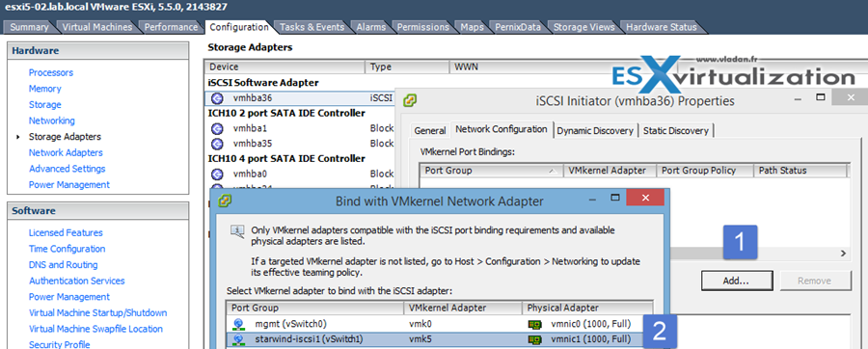This screenshot has width=868, height=349.
Task: Open the Networking hardware link
Action: (x=51, y=121)
